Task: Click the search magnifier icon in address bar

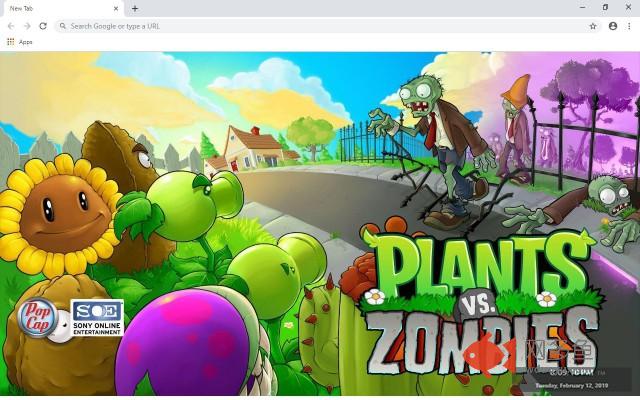Action: [62, 26]
